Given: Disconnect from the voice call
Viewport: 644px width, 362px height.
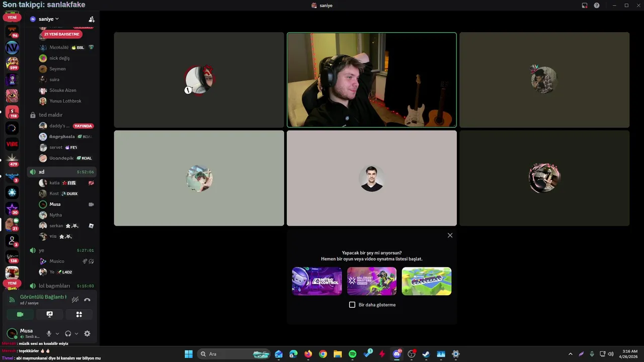Looking at the screenshot, I should [x=87, y=300].
